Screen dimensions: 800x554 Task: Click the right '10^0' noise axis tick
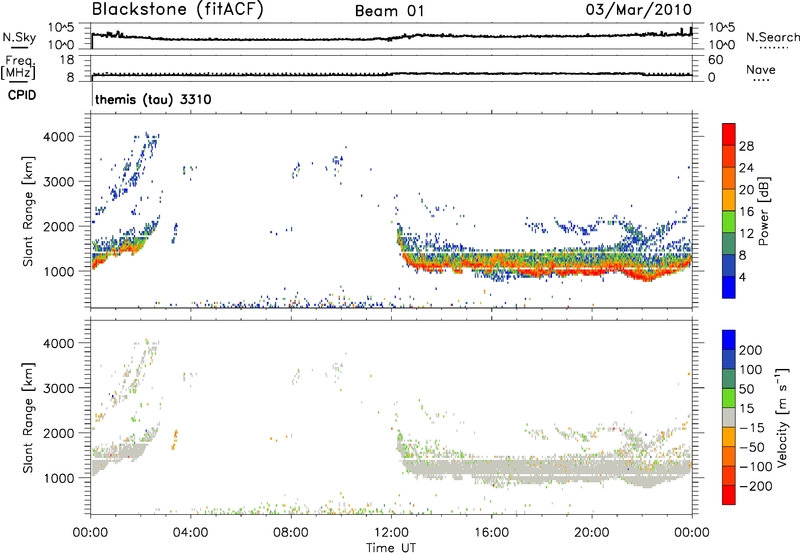(x=722, y=45)
